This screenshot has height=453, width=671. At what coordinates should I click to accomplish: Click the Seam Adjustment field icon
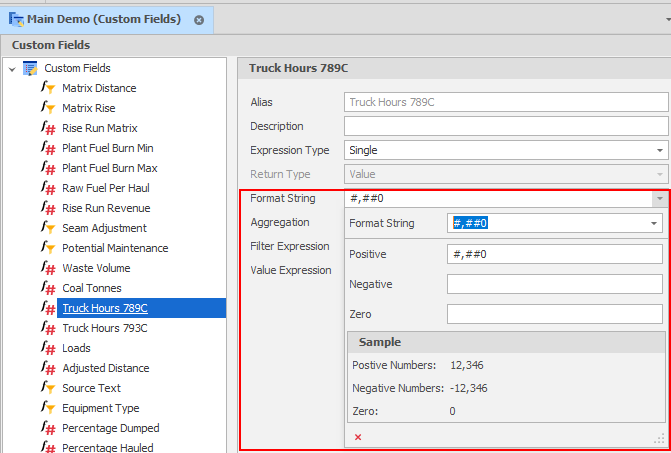click(48, 228)
